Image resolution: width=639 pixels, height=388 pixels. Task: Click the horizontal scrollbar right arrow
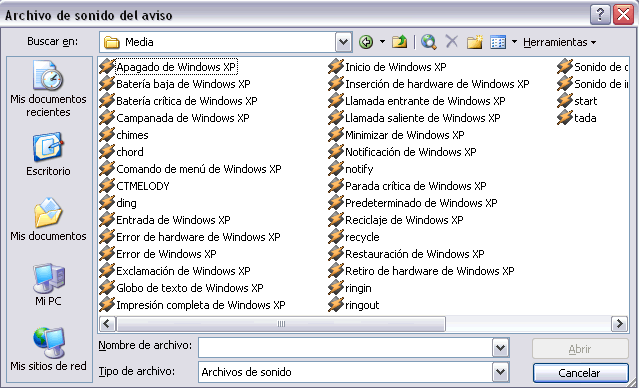click(620, 324)
